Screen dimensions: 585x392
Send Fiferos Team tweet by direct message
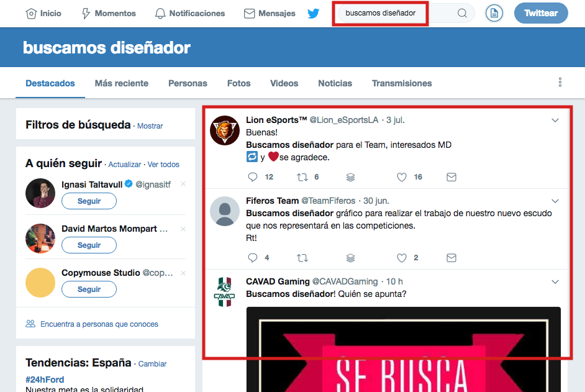pos(451,258)
